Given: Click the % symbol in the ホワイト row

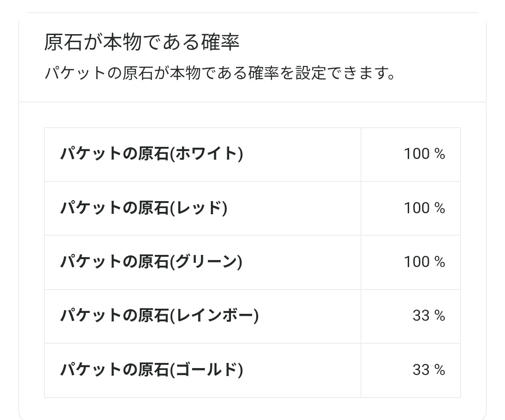Looking at the screenshot, I should [440, 154].
